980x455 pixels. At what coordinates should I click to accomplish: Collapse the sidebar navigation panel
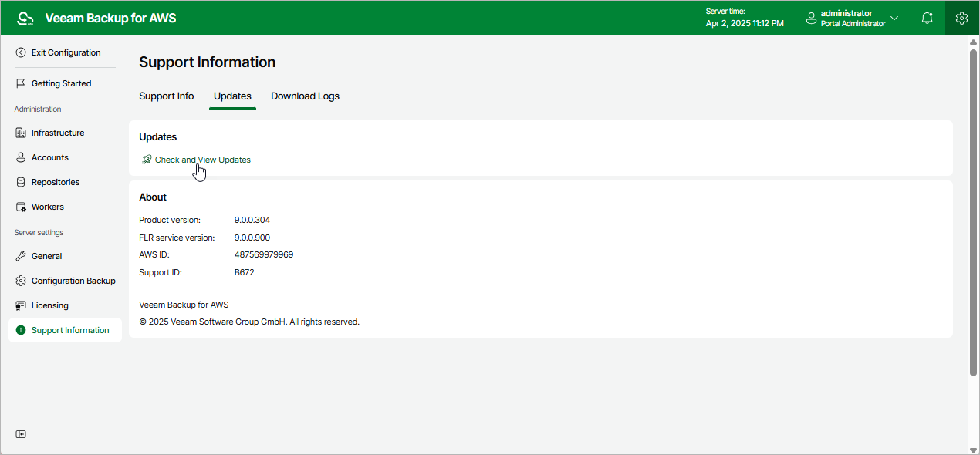[x=21, y=434]
